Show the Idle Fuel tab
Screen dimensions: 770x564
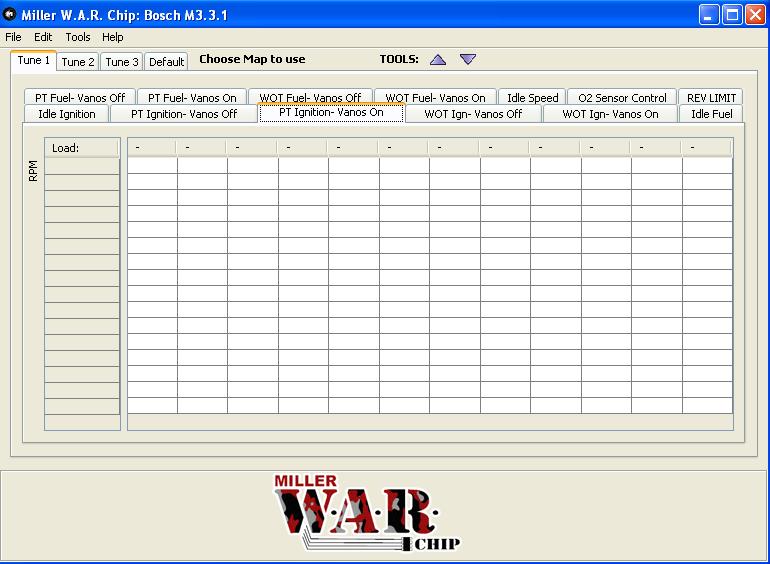pos(712,114)
